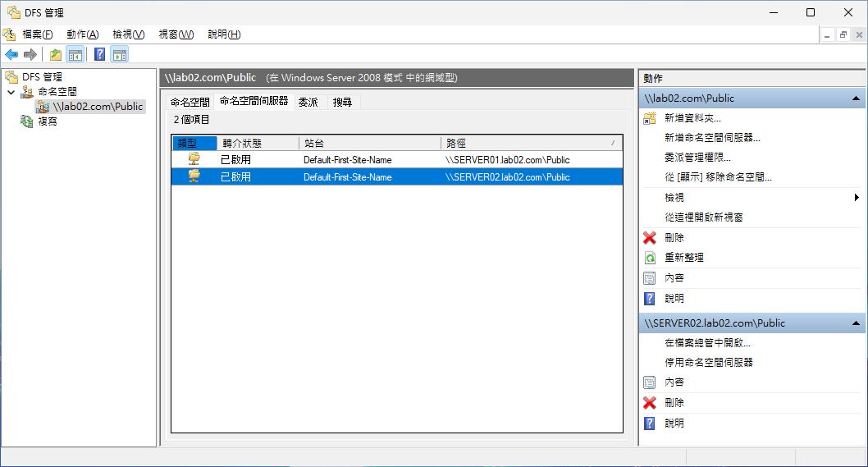The image size is (868, 467).
Task: Click the 命名空間 tree node icon
Action: 27,91
